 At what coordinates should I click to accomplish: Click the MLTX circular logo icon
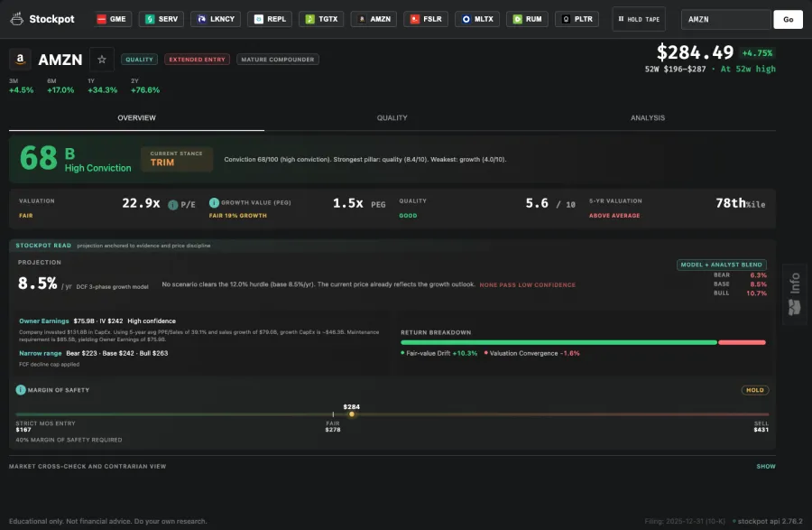466,19
